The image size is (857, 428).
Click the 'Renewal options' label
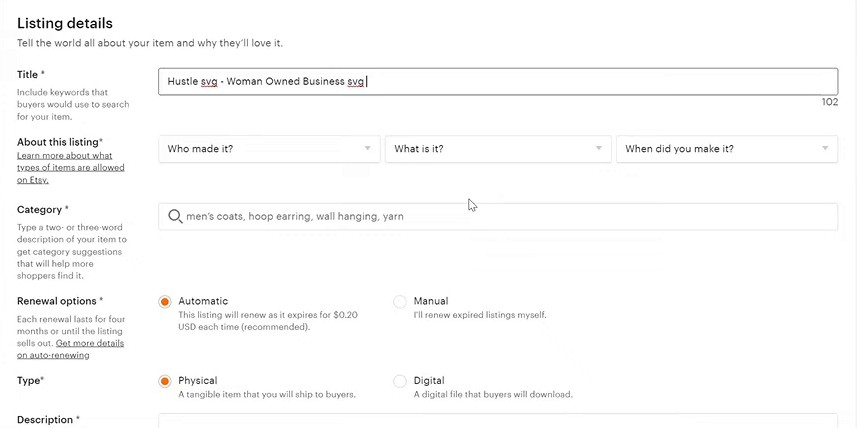click(60, 301)
